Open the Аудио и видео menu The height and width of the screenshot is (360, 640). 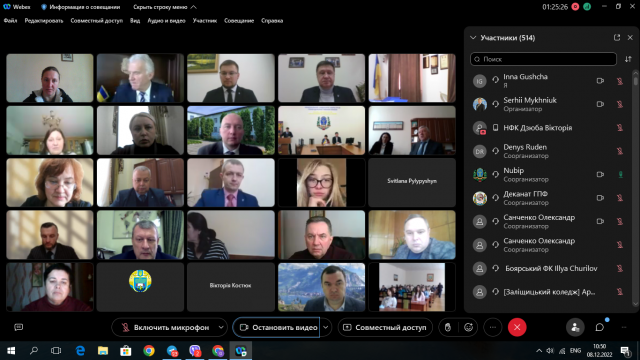tap(166, 20)
